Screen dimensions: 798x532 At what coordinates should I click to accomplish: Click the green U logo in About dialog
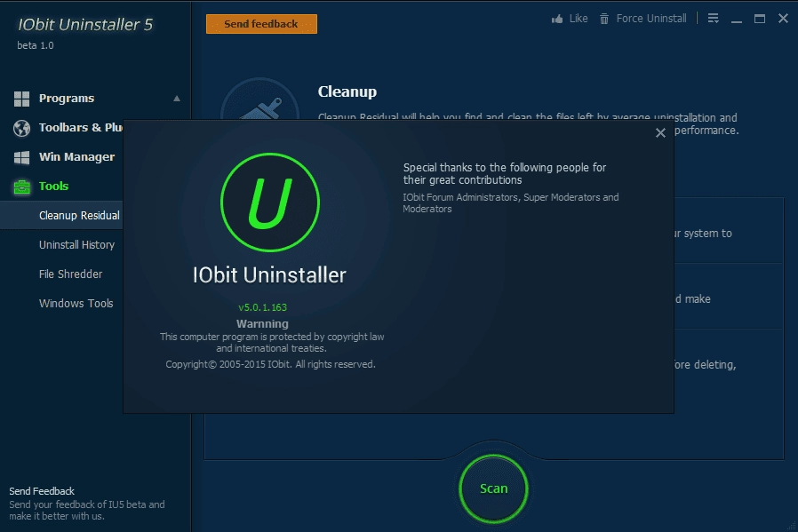[x=270, y=202]
